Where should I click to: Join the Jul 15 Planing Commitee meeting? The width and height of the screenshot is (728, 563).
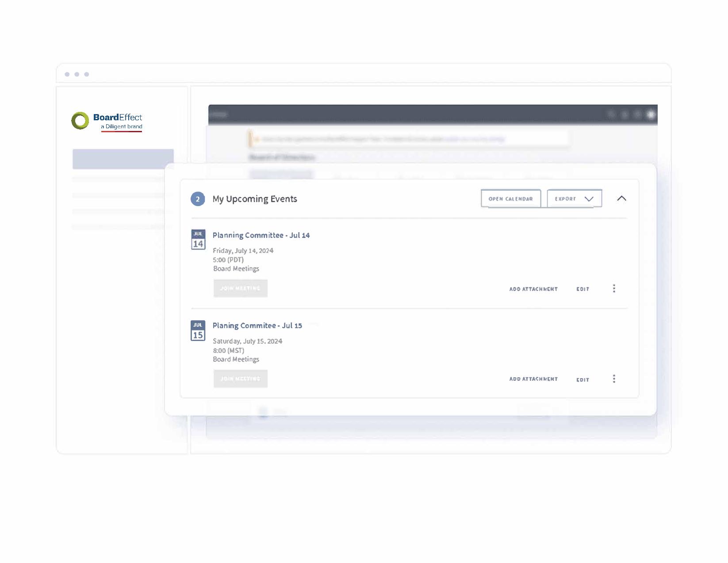[240, 379]
